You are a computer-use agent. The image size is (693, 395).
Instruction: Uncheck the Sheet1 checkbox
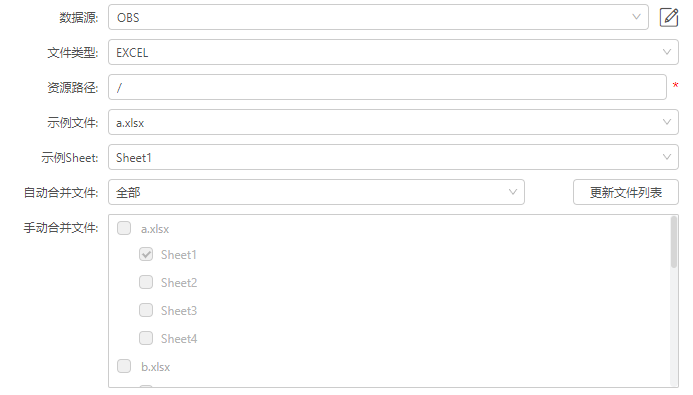click(146, 254)
